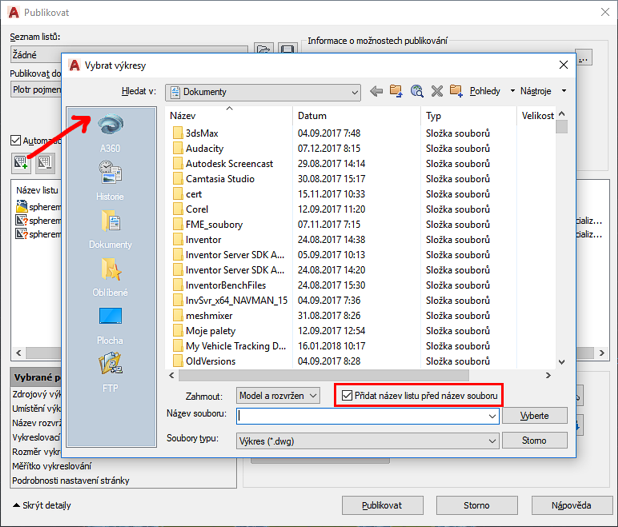Click the add sheets icon
Image resolution: width=618 pixels, height=527 pixels.
pos(20,162)
